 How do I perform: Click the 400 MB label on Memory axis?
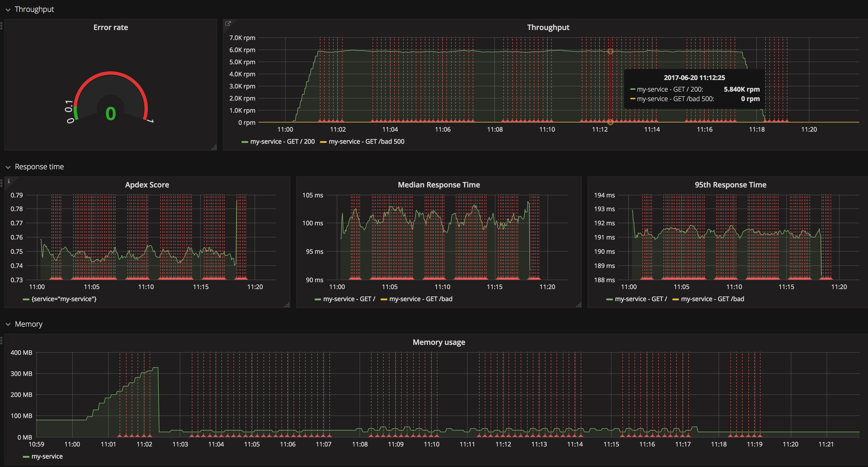click(22, 352)
